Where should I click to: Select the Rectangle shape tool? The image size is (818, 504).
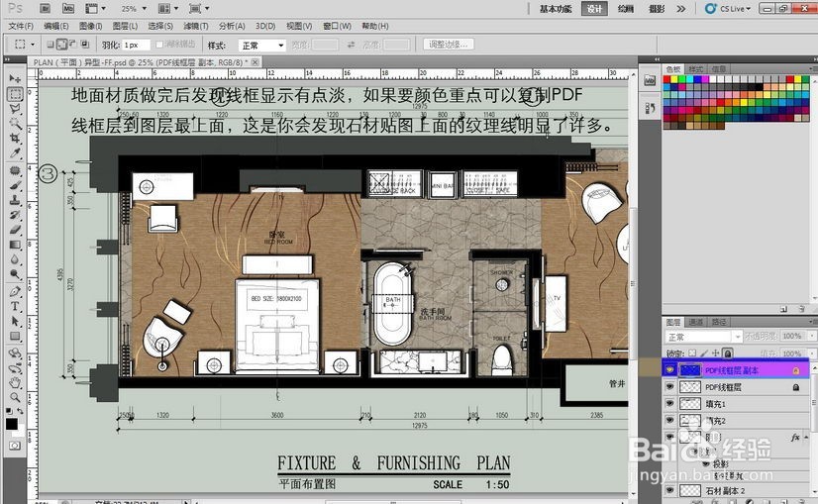coord(15,336)
